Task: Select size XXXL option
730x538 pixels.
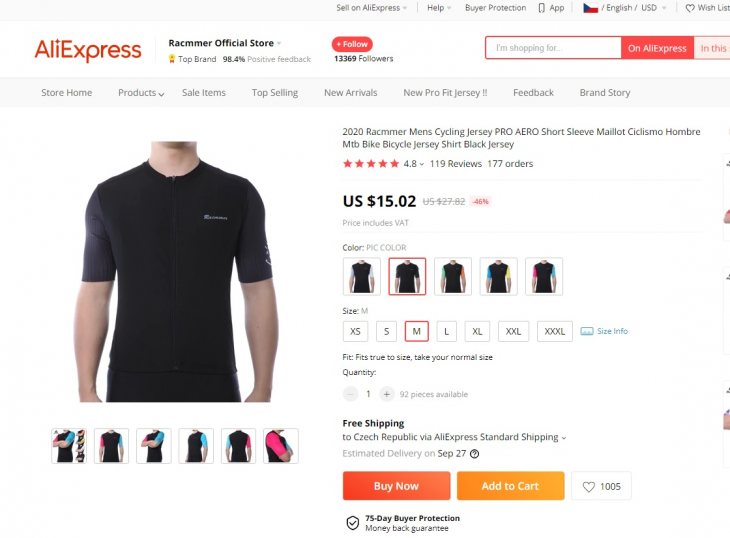Action: pos(554,331)
